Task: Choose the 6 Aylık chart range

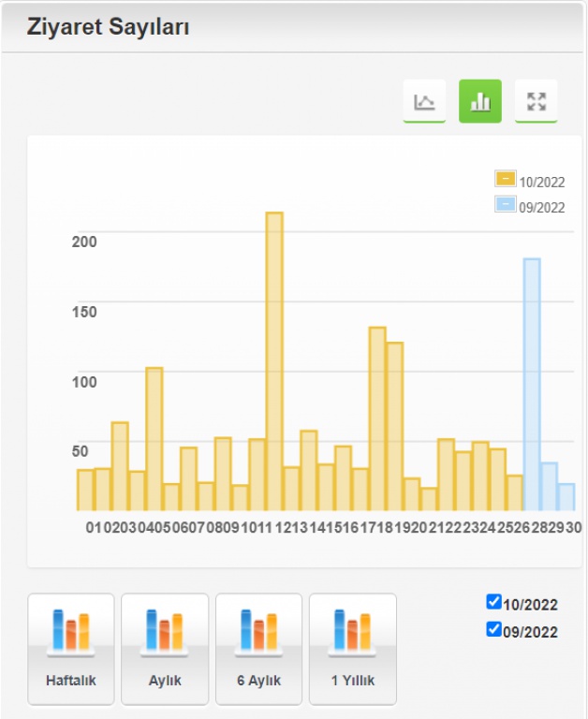Action: point(258,648)
